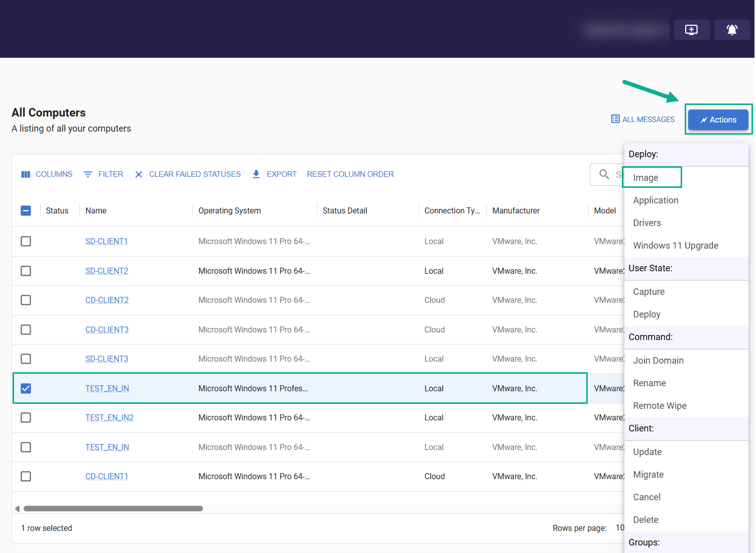Uncheck the selected TEST_EN_IN row checkbox
The image size is (756, 553).
point(26,388)
